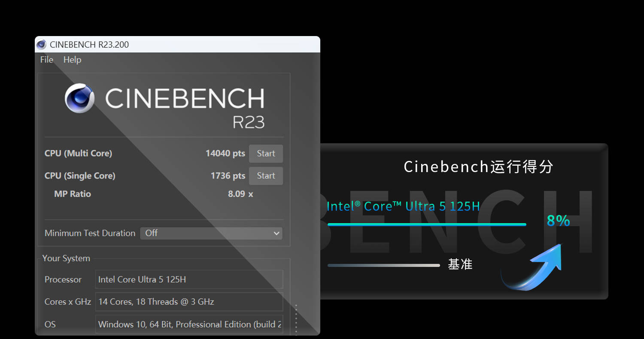Viewport: 644px width, 339px height.
Task: Click the CINEBENCH R23 wordmark
Action: pyautogui.click(x=185, y=107)
